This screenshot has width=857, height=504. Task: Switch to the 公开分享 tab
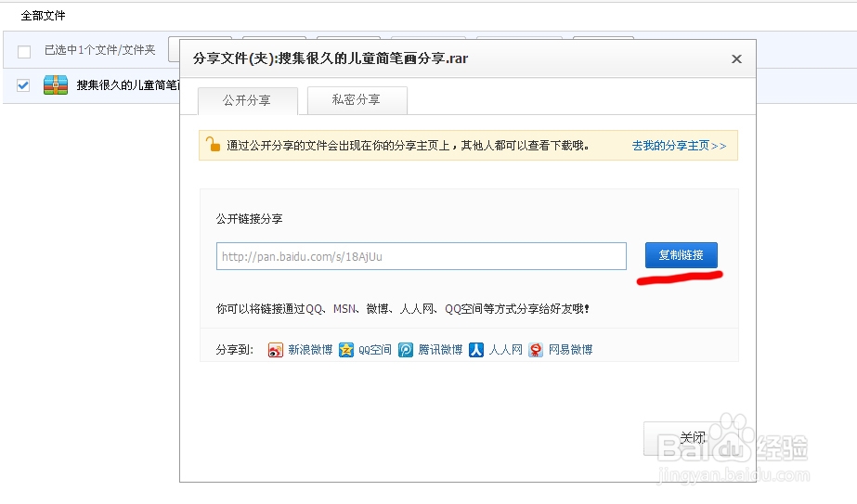pyautogui.click(x=248, y=100)
